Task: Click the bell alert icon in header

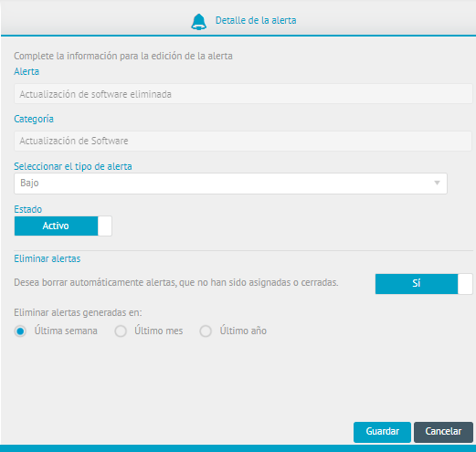Action: tap(199, 22)
